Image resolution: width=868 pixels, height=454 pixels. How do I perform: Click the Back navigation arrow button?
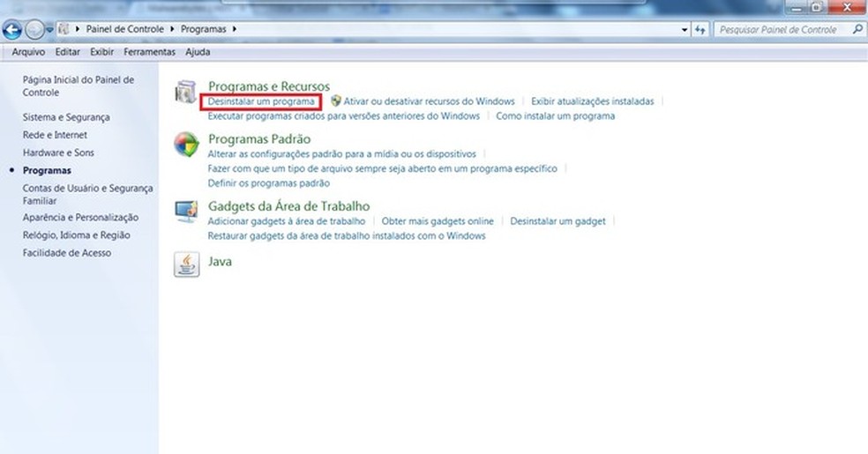12,30
